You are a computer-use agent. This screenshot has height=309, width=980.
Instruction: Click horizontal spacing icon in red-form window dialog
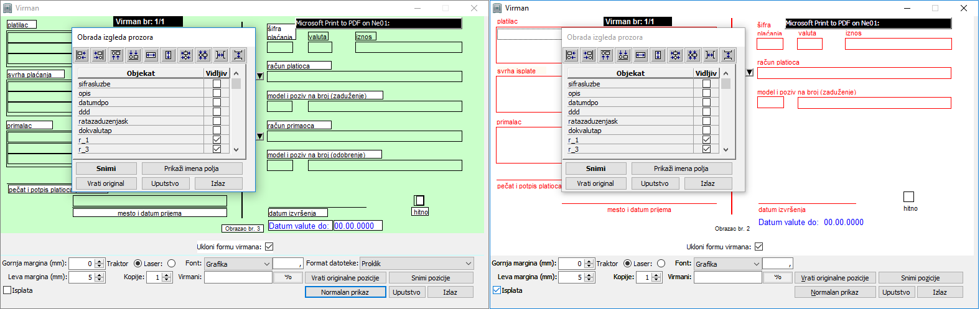[x=711, y=55]
